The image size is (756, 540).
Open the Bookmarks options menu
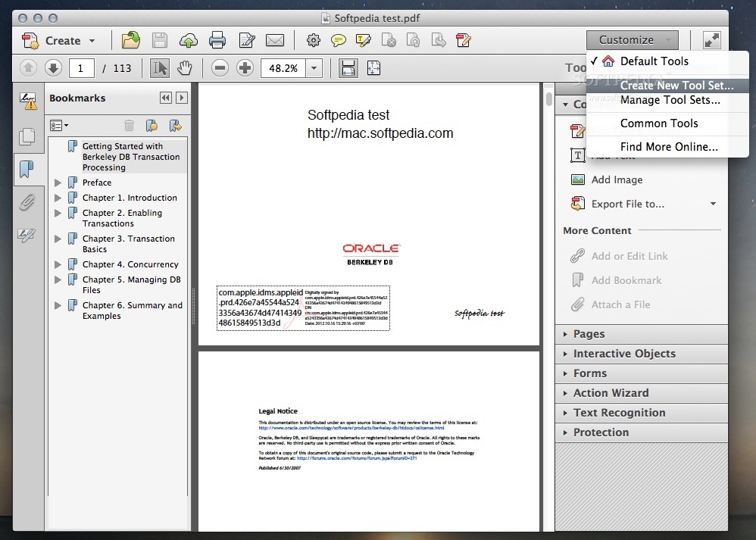59,126
